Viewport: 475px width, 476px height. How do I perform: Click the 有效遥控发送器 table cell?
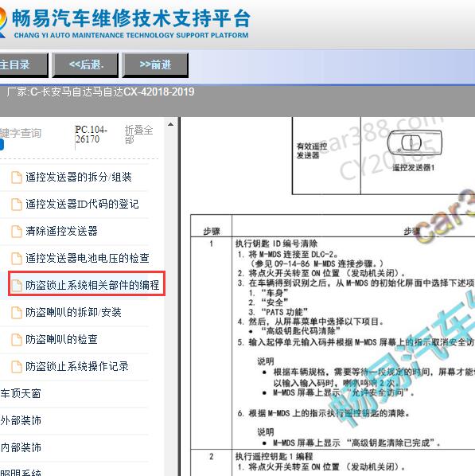(326, 155)
